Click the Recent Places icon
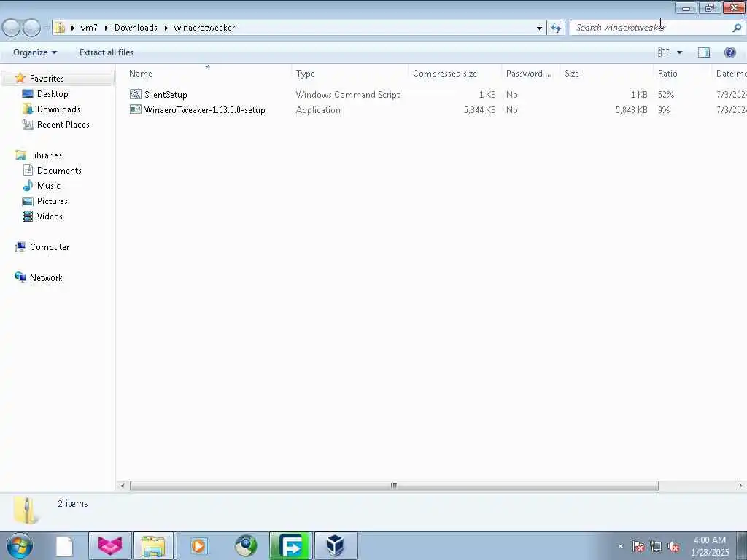The height and width of the screenshot is (560, 747). click(x=28, y=124)
